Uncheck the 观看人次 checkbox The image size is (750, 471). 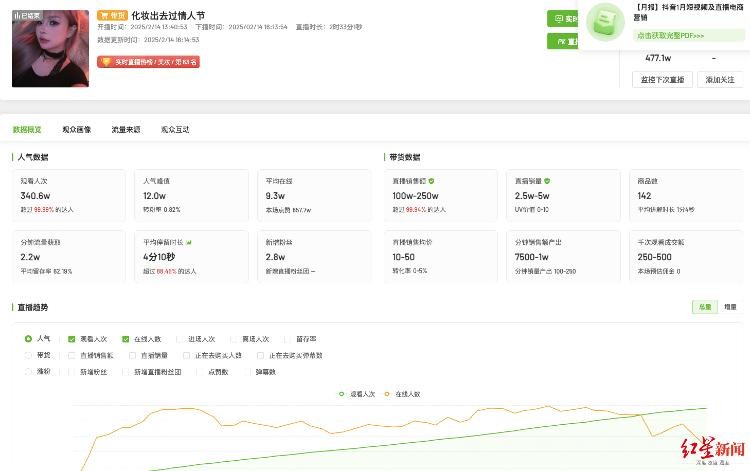pyautogui.click(x=72, y=339)
